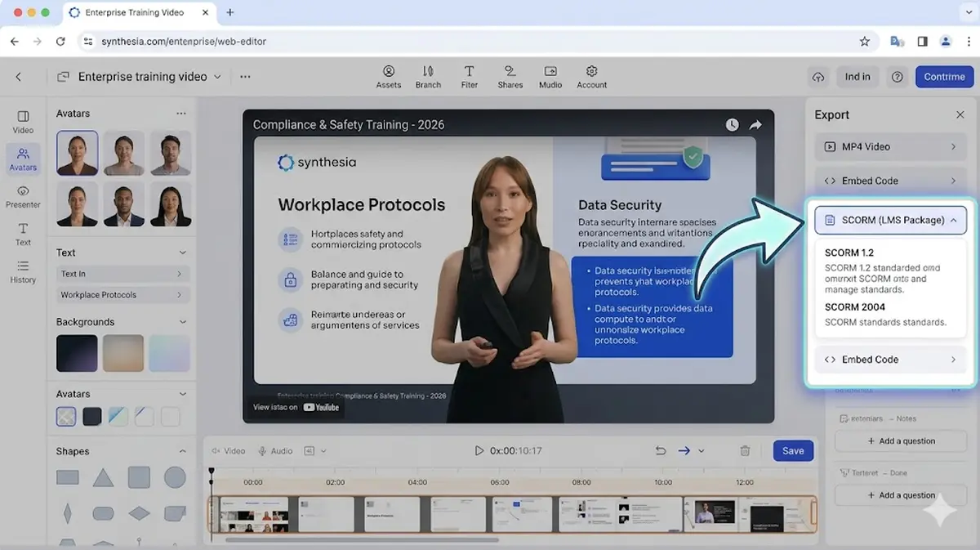Delete the clip using the trash icon
The height and width of the screenshot is (550, 980).
744,450
